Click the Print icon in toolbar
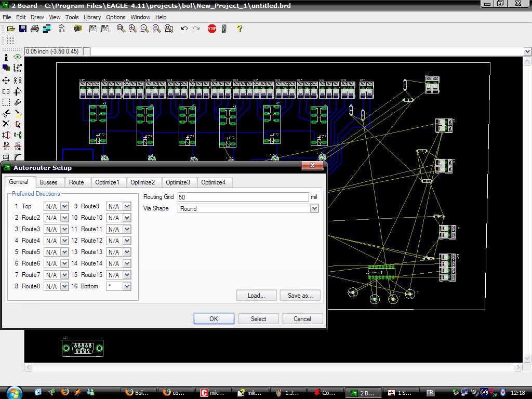 click(x=34, y=29)
